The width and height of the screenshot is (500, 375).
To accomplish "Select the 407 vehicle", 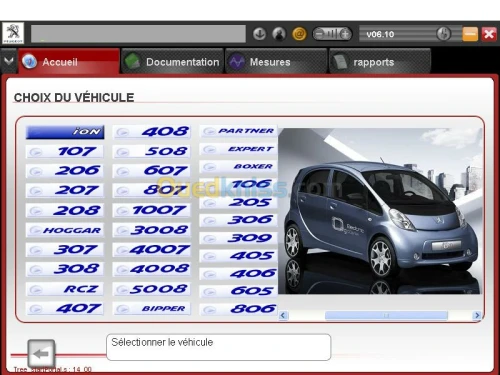I will click(x=65, y=309).
